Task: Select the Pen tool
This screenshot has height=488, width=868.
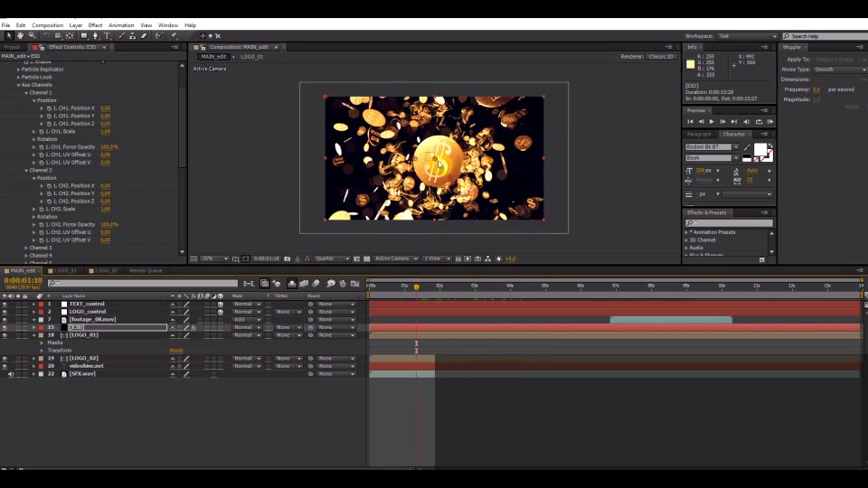Action: (95, 36)
